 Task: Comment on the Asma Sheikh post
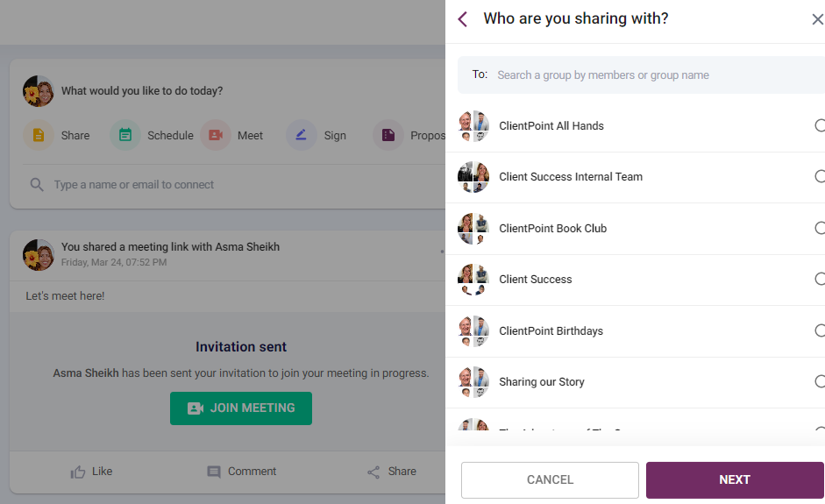tap(241, 472)
